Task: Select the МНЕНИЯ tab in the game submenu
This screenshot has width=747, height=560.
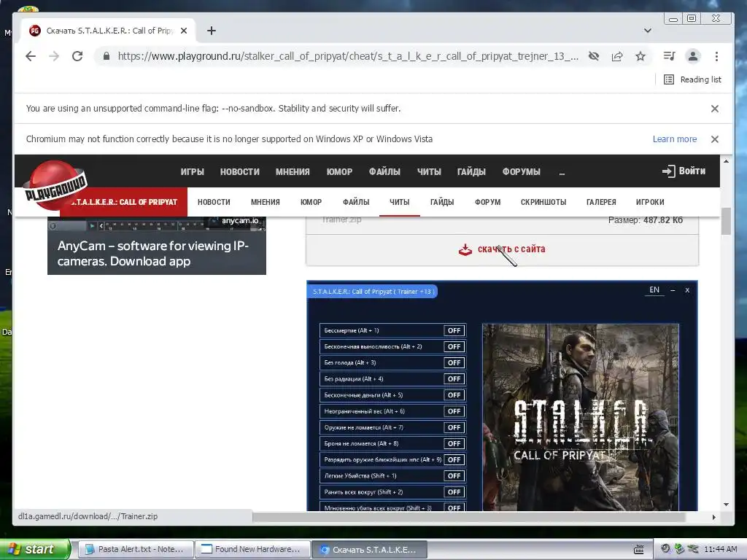Action: click(x=266, y=202)
